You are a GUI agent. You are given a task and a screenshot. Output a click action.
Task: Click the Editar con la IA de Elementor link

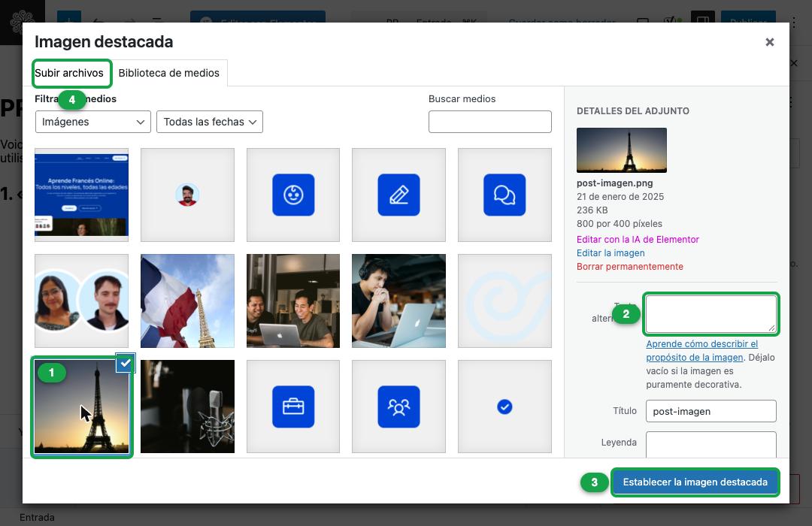pyautogui.click(x=638, y=239)
